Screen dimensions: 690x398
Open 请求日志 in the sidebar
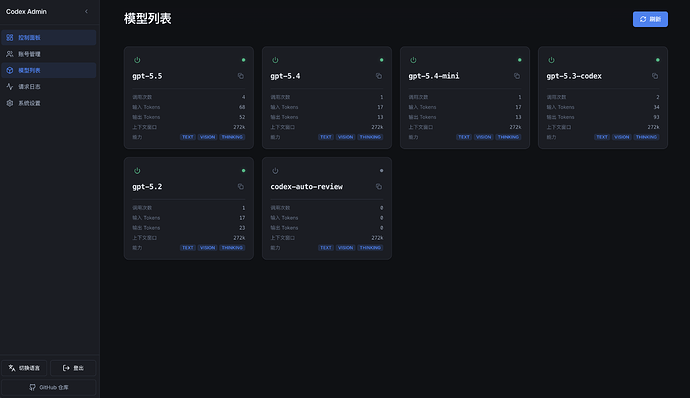(x=48, y=86)
